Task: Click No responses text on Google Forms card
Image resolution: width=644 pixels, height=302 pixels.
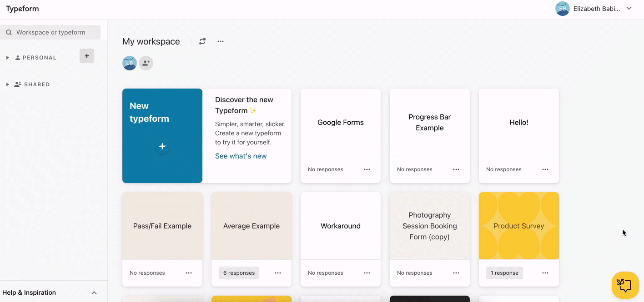Action: pos(326,169)
